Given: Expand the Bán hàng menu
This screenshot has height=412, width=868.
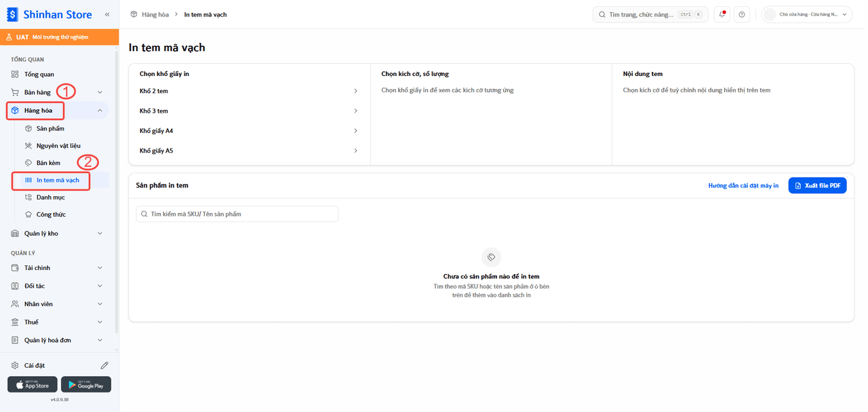Looking at the screenshot, I should (59, 92).
